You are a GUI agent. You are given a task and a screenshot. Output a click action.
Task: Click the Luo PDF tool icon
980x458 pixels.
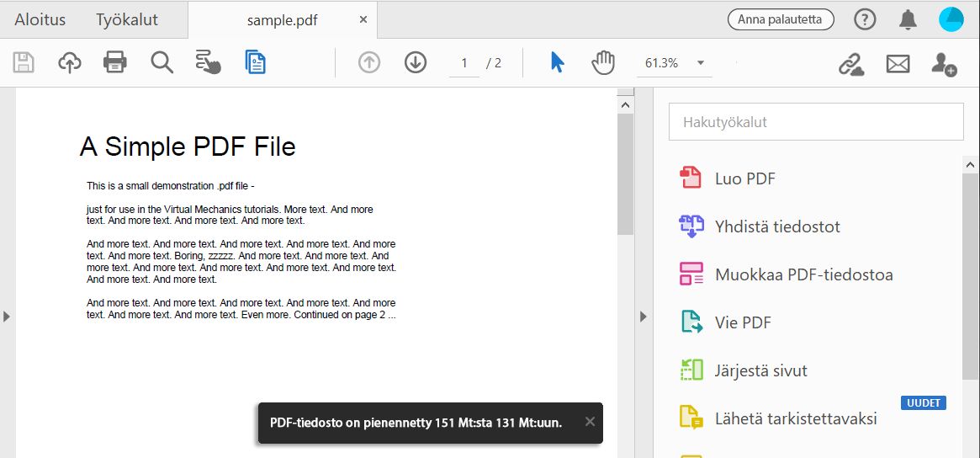click(691, 178)
